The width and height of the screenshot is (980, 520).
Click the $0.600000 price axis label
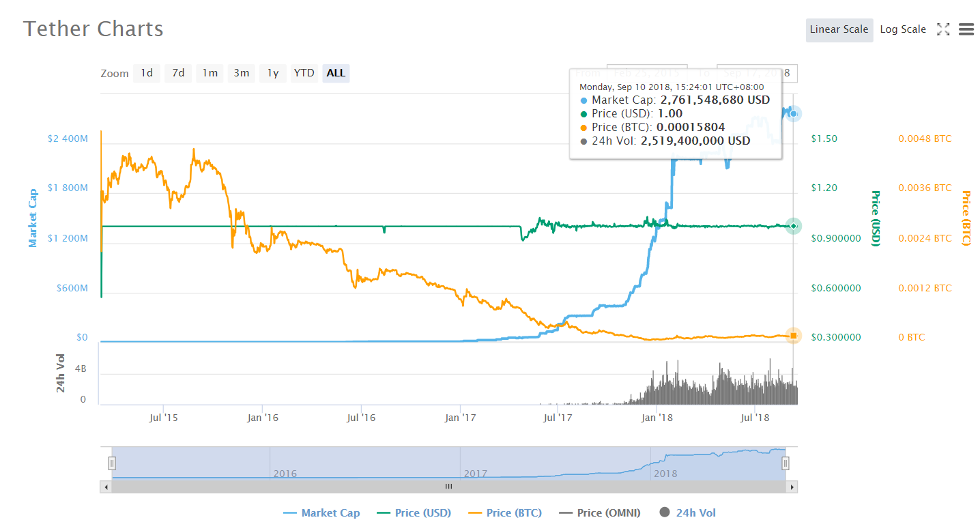(836, 288)
